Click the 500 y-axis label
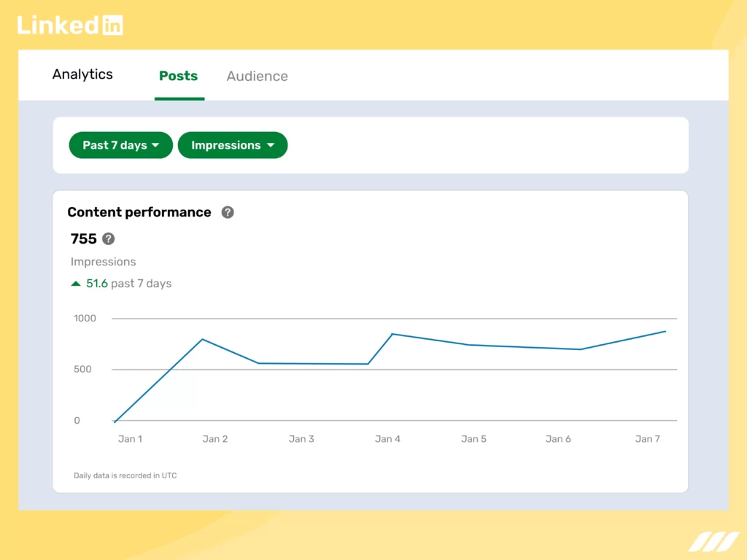747x560 pixels. 82,370
